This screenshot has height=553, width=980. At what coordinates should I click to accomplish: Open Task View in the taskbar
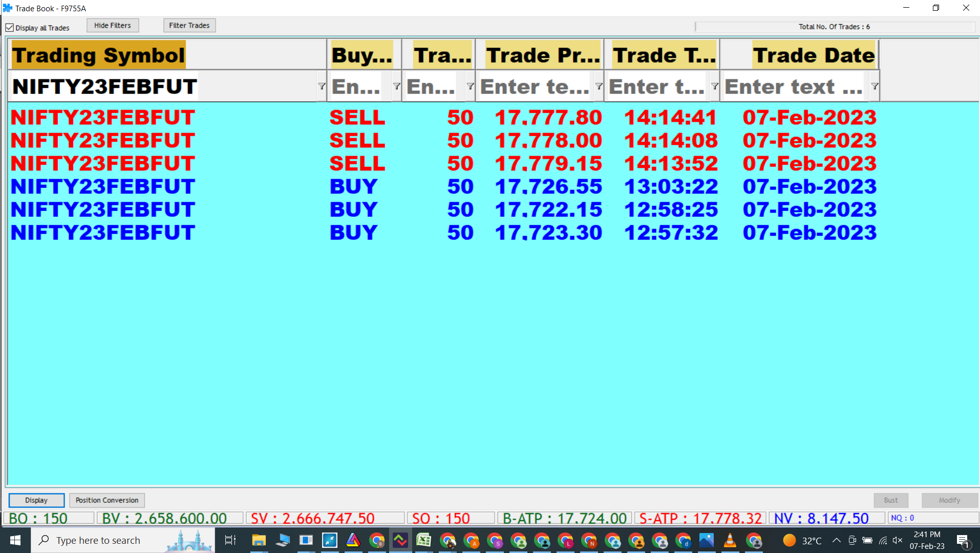click(x=230, y=540)
